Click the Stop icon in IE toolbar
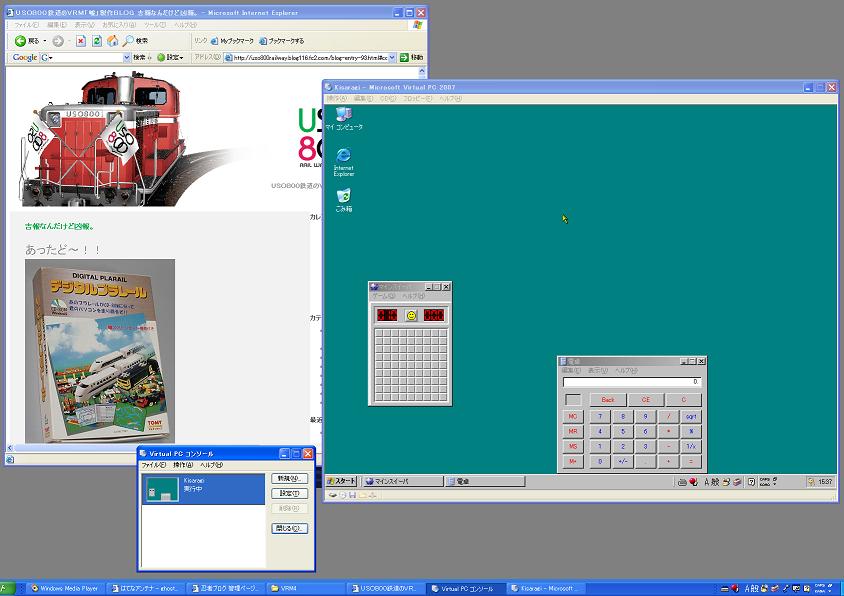 (81, 41)
